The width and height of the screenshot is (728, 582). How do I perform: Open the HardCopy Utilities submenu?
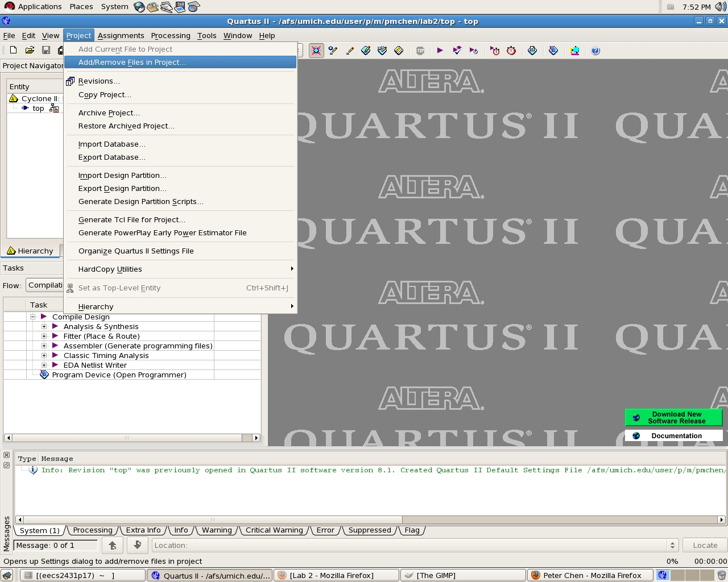180,269
